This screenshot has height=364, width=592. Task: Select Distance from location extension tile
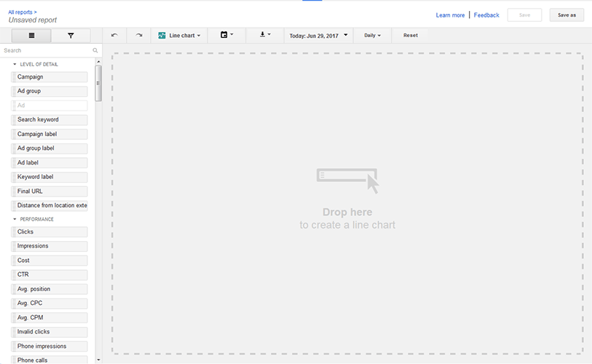[x=50, y=205]
